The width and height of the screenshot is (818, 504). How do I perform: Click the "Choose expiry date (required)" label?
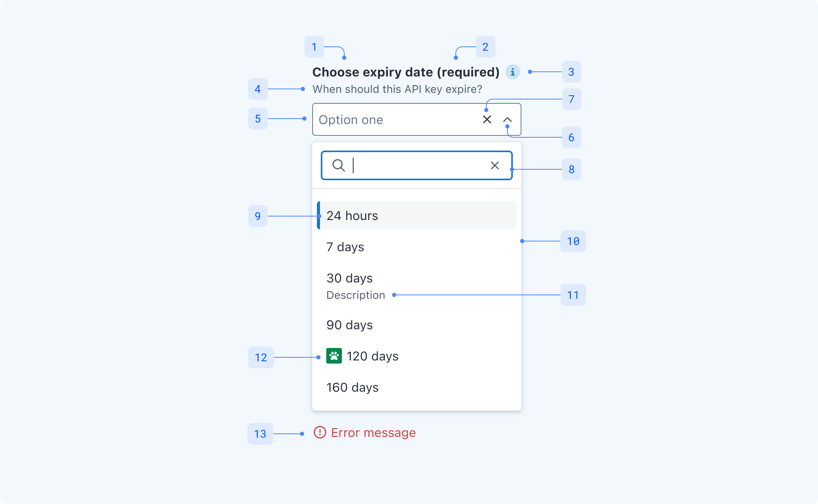click(x=406, y=72)
